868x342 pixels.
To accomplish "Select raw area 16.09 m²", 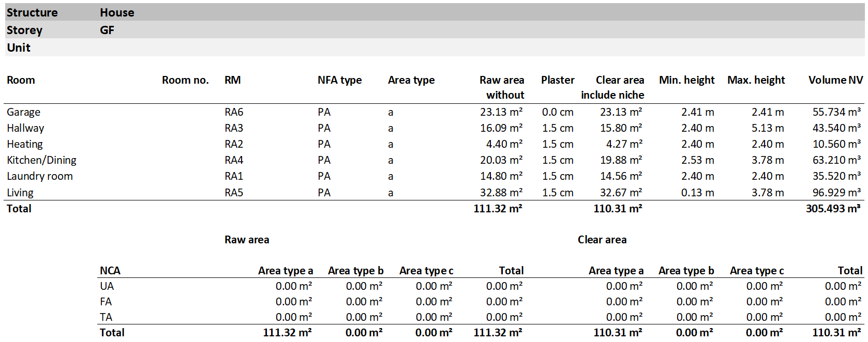I will [501, 128].
